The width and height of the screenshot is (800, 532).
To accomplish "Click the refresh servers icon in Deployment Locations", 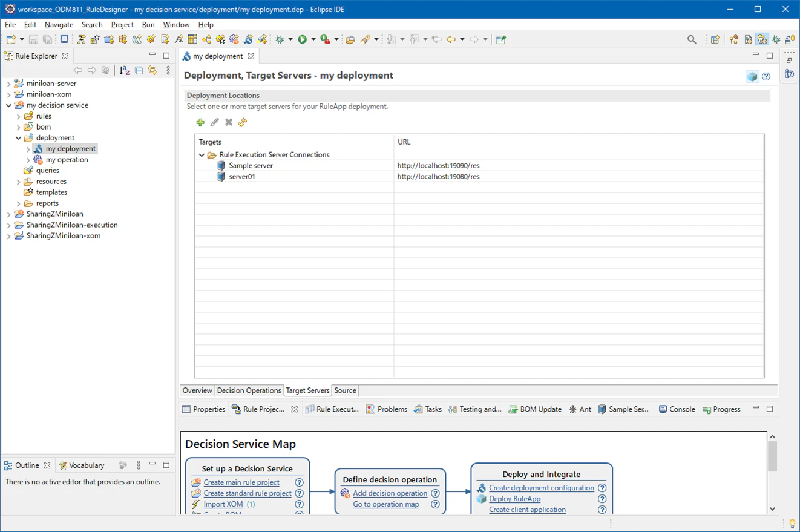I will click(243, 122).
